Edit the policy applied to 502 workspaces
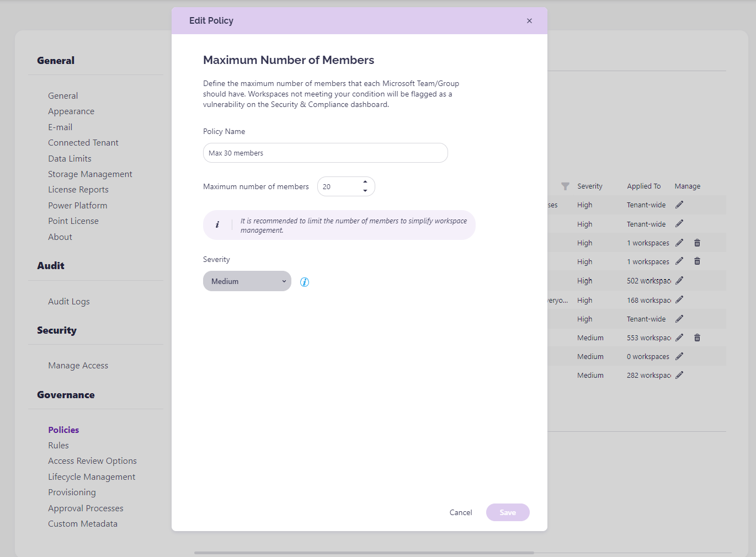Viewport: 756px width, 557px height. (x=679, y=280)
